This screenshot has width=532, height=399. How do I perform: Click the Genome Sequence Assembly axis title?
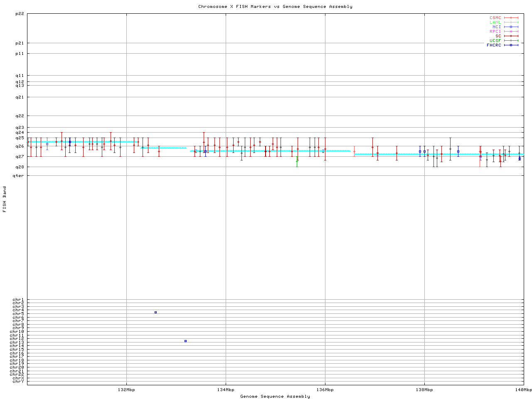point(275,397)
